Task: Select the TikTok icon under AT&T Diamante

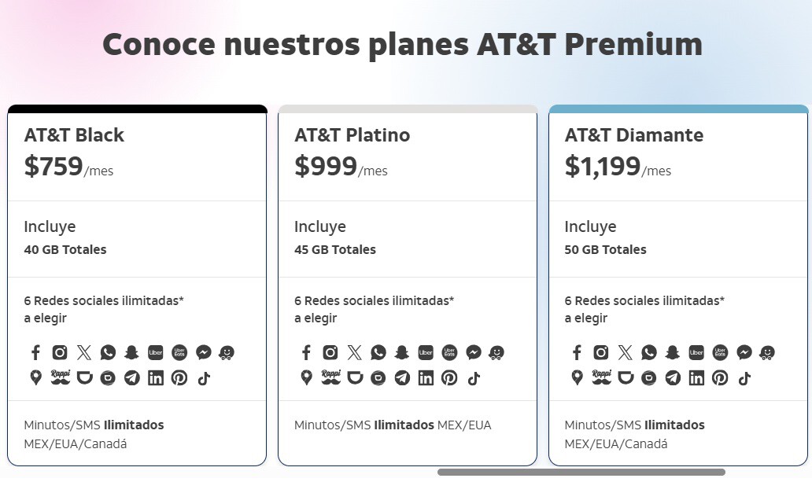Action: (744, 378)
